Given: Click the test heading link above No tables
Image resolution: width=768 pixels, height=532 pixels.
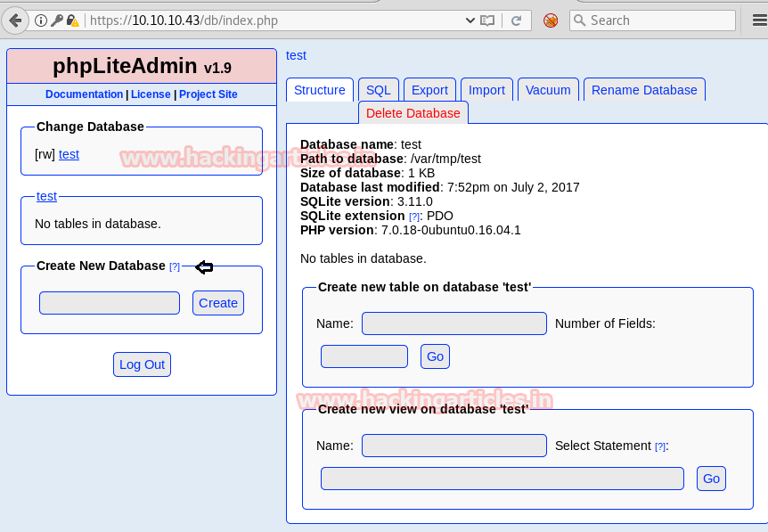Looking at the screenshot, I should coord(46,196).
